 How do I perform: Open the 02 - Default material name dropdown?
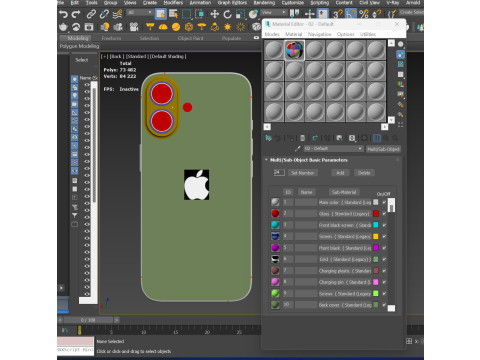pos(333,149)
